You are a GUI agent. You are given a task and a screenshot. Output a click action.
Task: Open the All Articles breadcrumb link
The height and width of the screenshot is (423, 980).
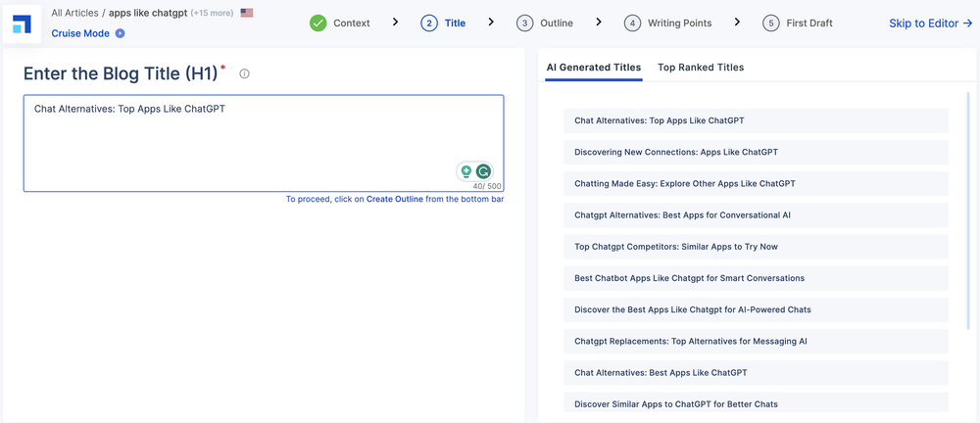tap(74, 13)
